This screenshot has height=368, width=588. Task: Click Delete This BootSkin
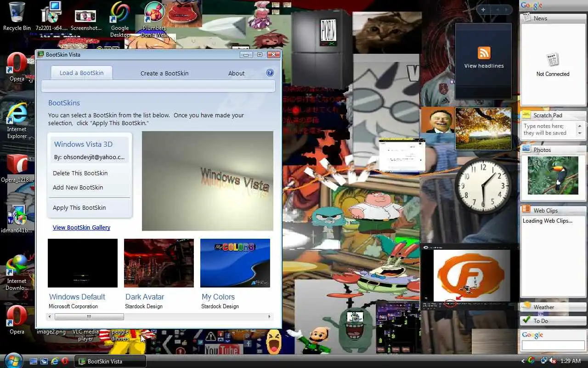pyautogui.click(x=80, y=173)
